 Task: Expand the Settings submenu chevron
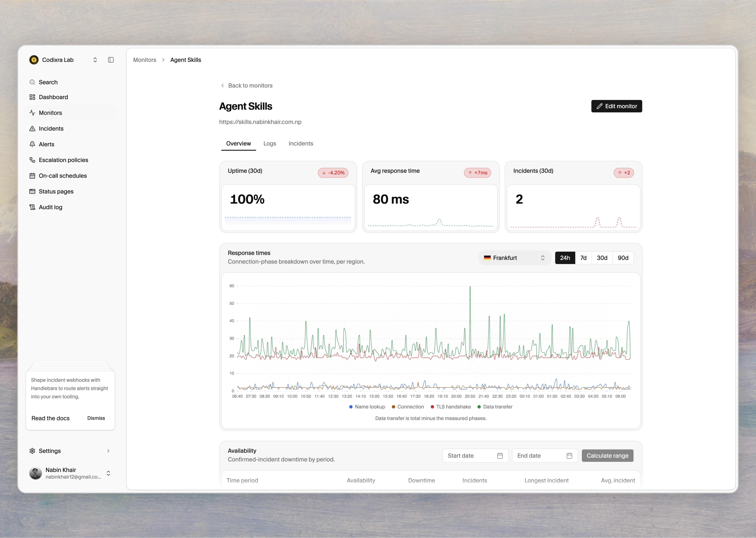pyautogui.click(x=108, y=451)
